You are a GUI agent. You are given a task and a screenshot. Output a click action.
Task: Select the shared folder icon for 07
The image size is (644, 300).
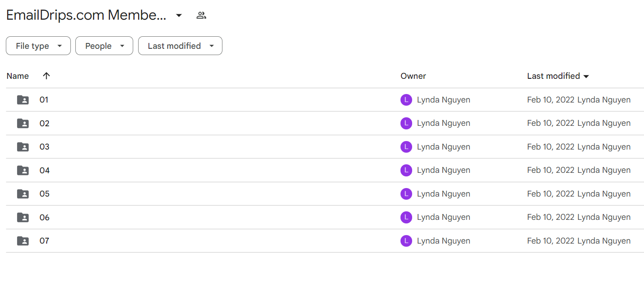click(x=23, y=241)
